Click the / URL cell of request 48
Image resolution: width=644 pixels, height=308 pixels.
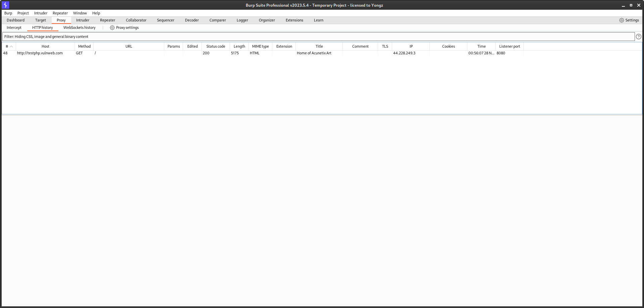click(x=129, y=53)
